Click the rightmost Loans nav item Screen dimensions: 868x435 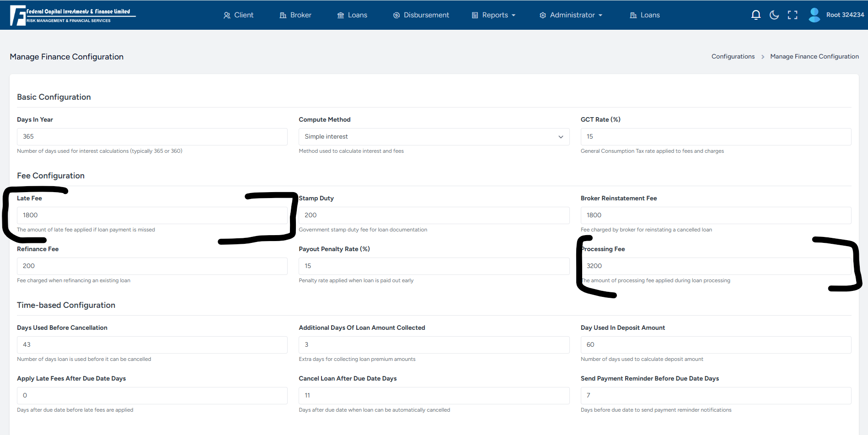[645, 15]
